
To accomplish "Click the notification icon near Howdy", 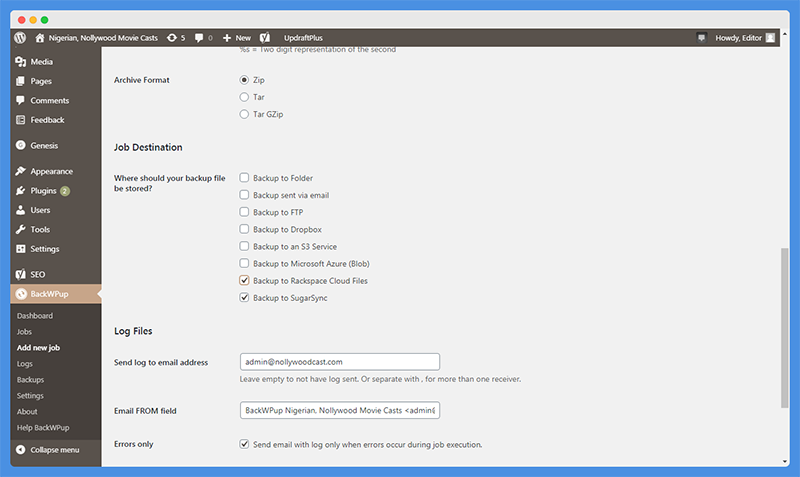I will 702,38.
